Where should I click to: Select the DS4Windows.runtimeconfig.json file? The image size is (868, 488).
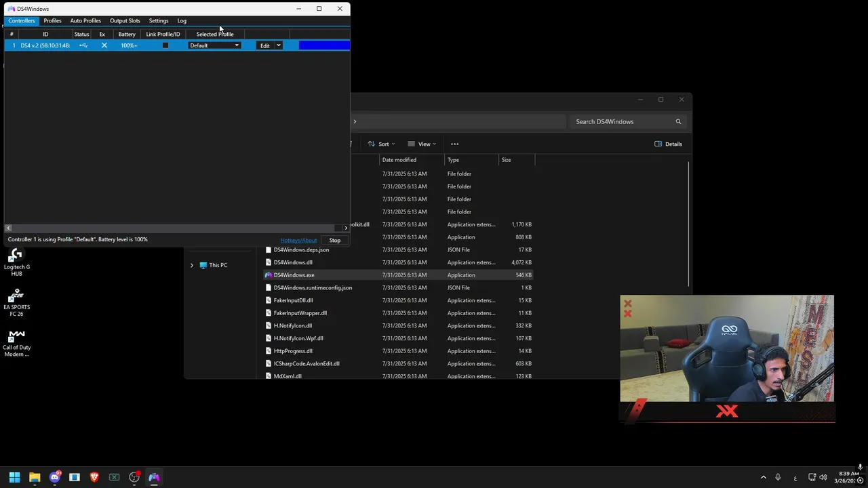(398, 287)
